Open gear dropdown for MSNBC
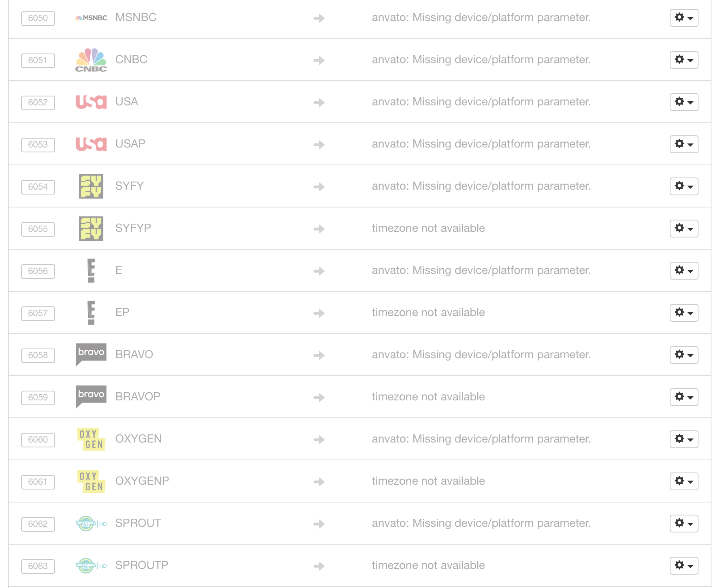The image size is (722, 588). 684,18
